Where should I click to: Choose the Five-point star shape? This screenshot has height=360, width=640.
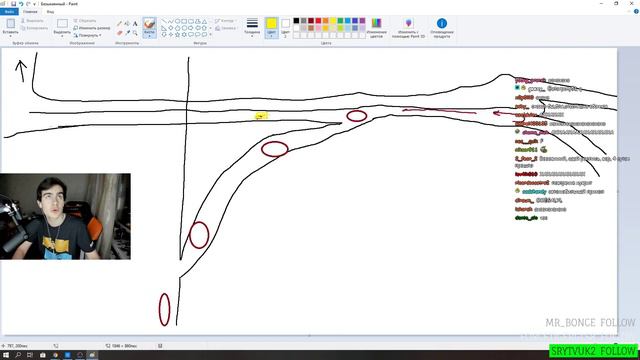point(177,35)
